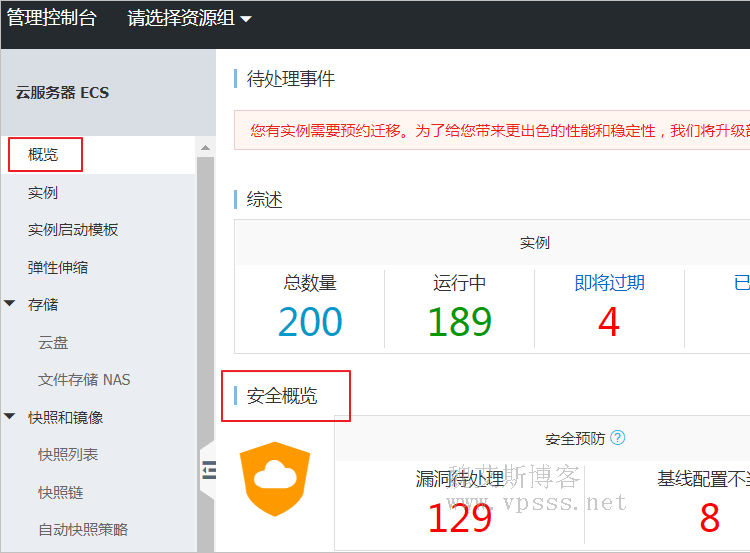Collapse the 存储 section triangle
This screenshot has height=553, width=750.
(x=10, y=304)
